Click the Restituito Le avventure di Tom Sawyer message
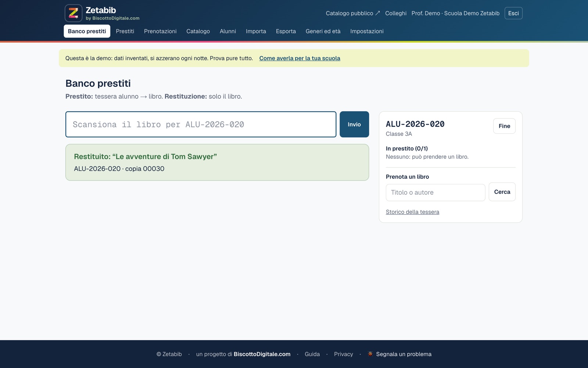This screenshot has height=368, width=588. pyautogui.click(x=217, y=162)
